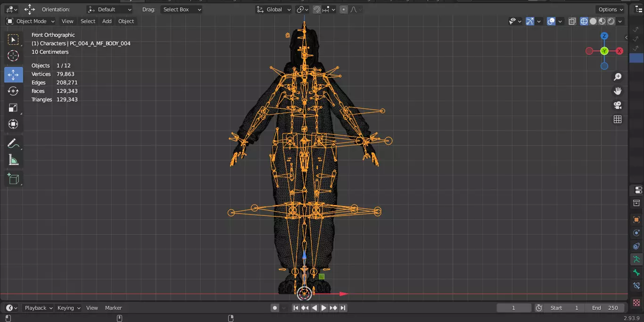Toggle proportional editing button

pyautogui.click(x=344, y=9)
